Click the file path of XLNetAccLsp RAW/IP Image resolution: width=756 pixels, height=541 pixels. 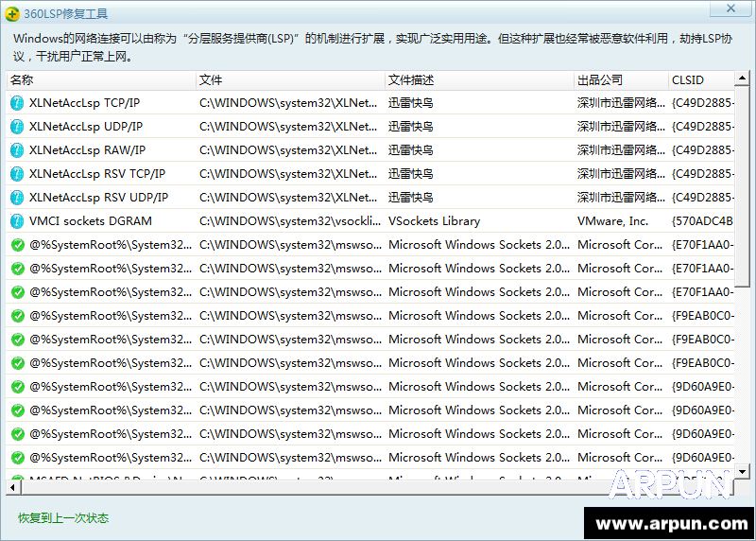[288, 150]
